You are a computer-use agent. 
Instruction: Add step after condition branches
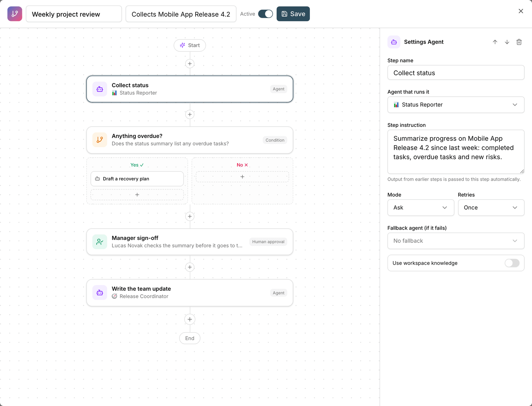click(x=190, y=217)
